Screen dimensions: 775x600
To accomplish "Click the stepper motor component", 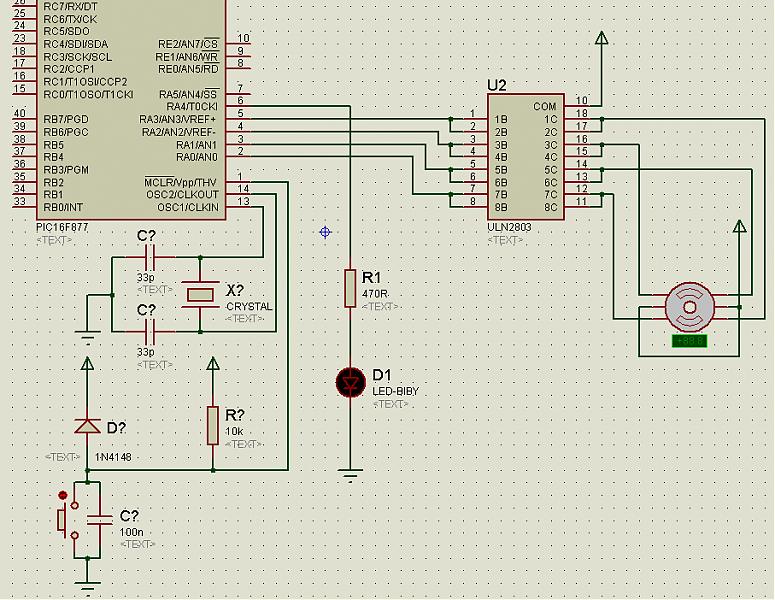I will tap(689, 307).
